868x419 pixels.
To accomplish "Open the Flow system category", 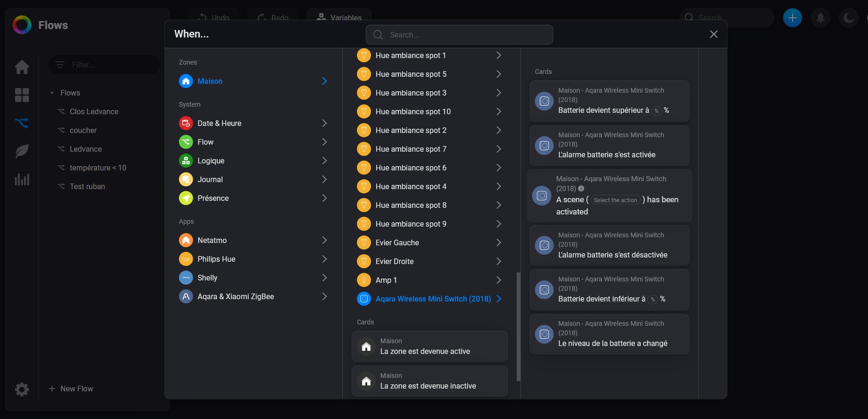I will tap(253, 142).
